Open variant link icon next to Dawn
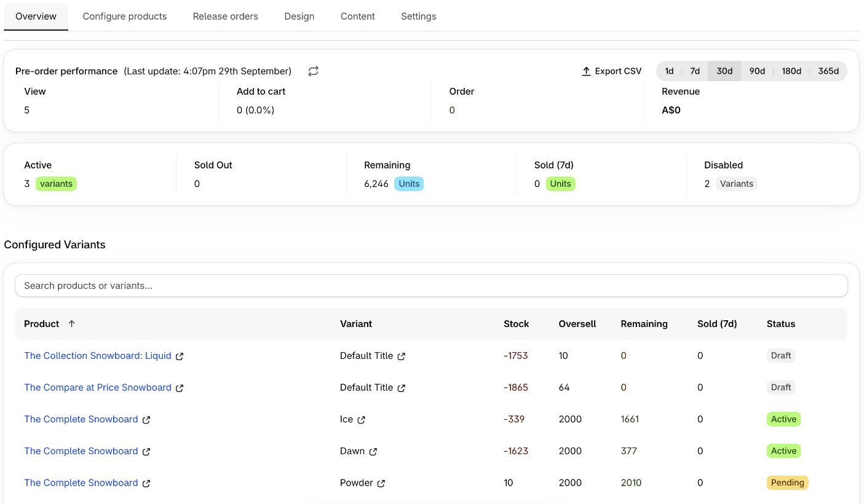This screenshot has height=504, width=864. tap(373, 452)
